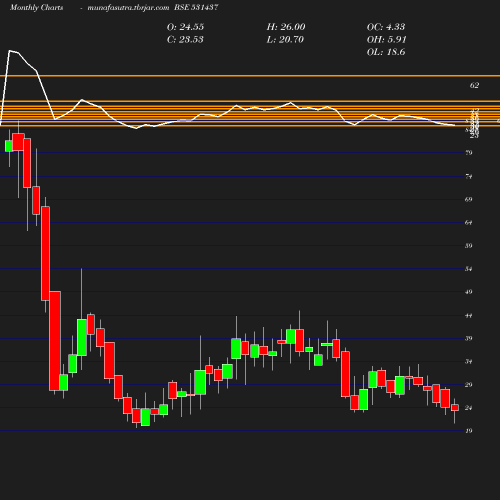This screenshot has height=500, width=500.
Task: Select the 49 price axis label
Action: tap(469, 292)
